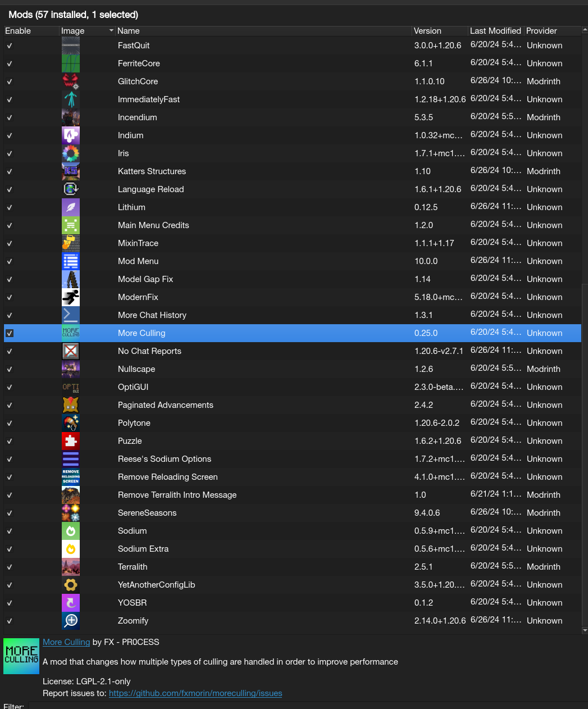
Task: Click the Lithium feather icon
Action: click(71, 207)
